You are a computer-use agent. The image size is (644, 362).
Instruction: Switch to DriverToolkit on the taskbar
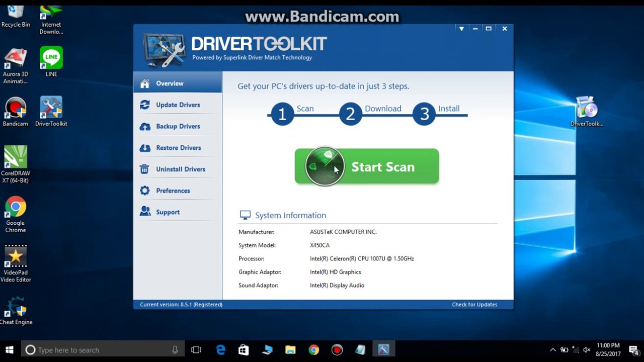383,350
